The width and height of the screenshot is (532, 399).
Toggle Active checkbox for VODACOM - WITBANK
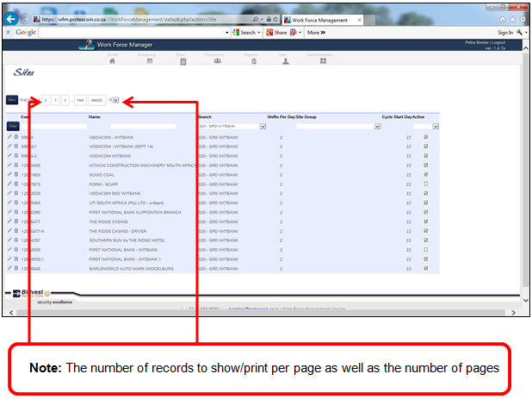(x=426, y=137)
